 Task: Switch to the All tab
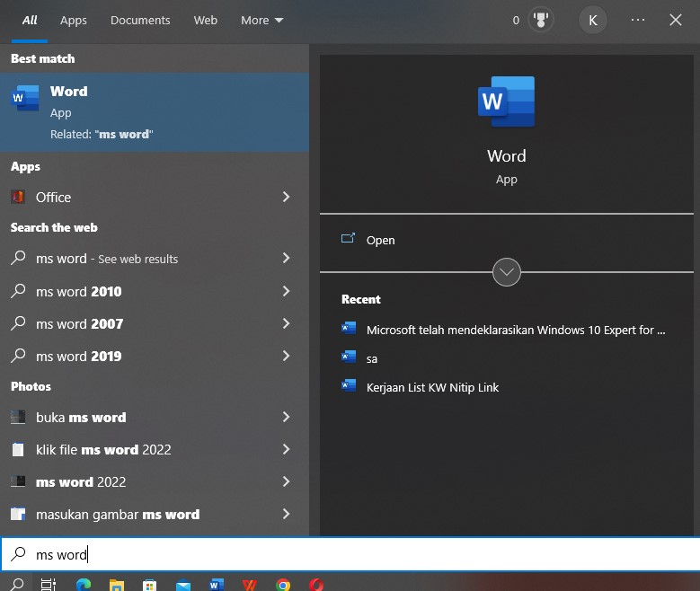30,20
